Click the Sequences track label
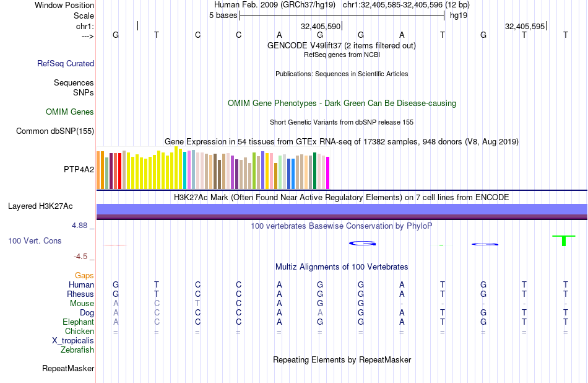Viewport: 588px width, 383px height. (74, 82)
